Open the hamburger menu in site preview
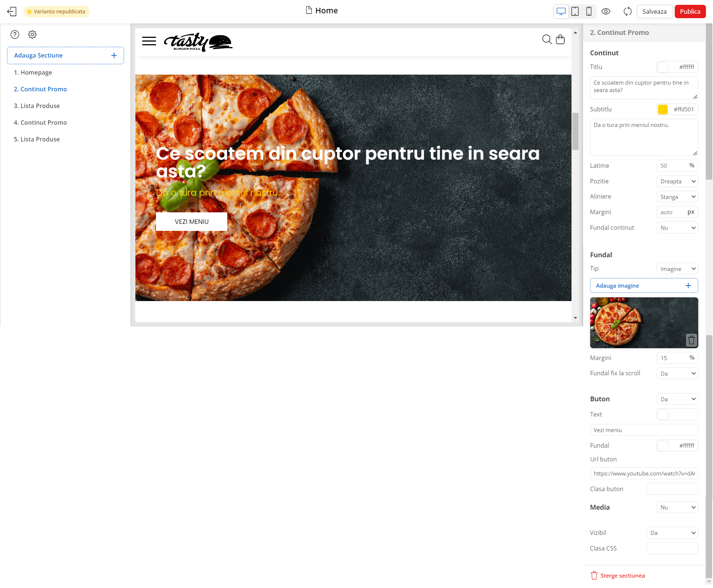 click(x=149, y=41)
